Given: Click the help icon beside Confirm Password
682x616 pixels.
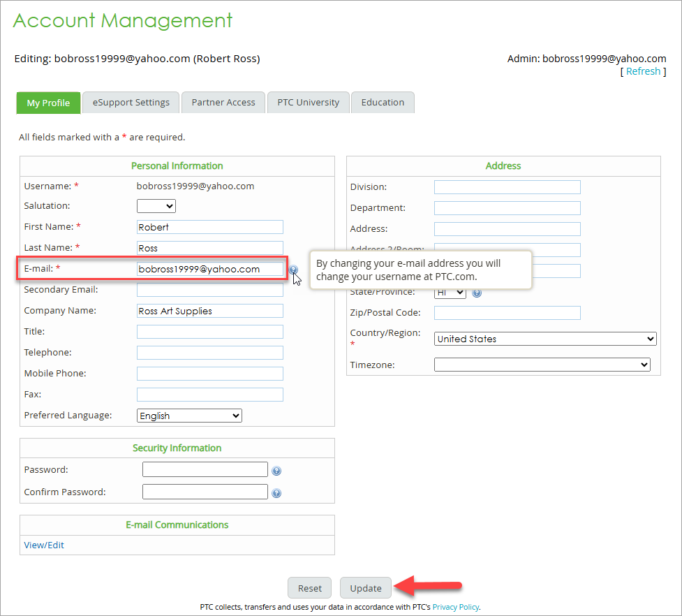Looking at the screenshot, I should pos(276,493).
